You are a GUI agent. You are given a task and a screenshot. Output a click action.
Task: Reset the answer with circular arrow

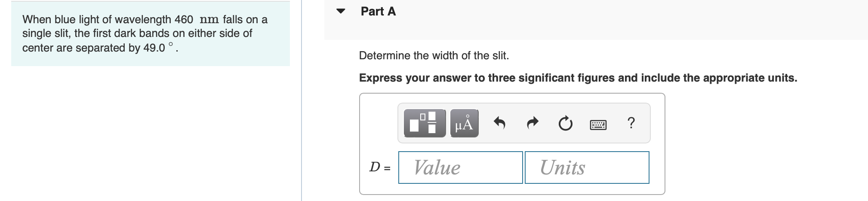pos(565,124)
